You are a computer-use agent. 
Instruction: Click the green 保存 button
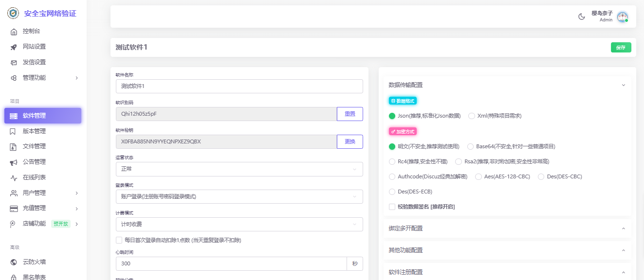click(621, 48)
